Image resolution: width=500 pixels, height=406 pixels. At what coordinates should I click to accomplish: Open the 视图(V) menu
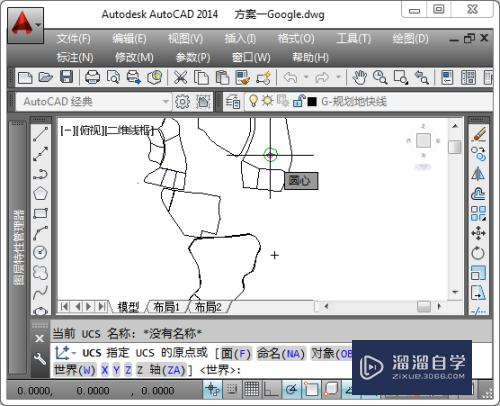(x=185, y=39)
